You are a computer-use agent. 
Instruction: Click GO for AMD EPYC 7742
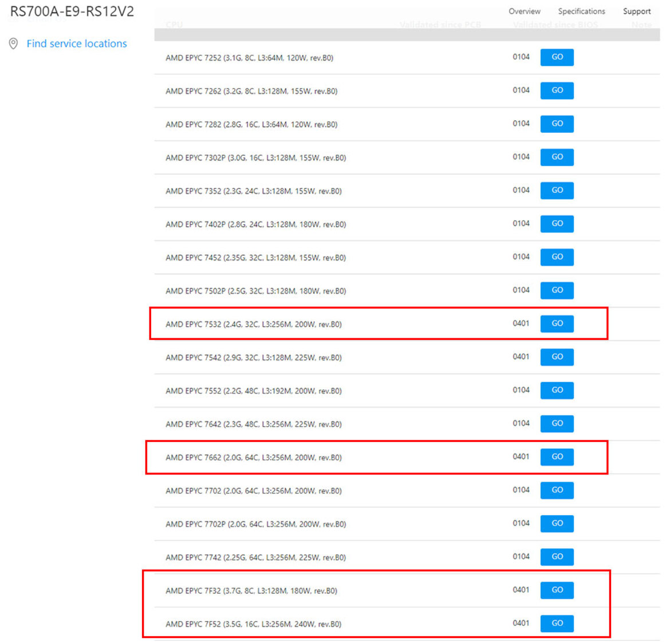tap(557, 557)
